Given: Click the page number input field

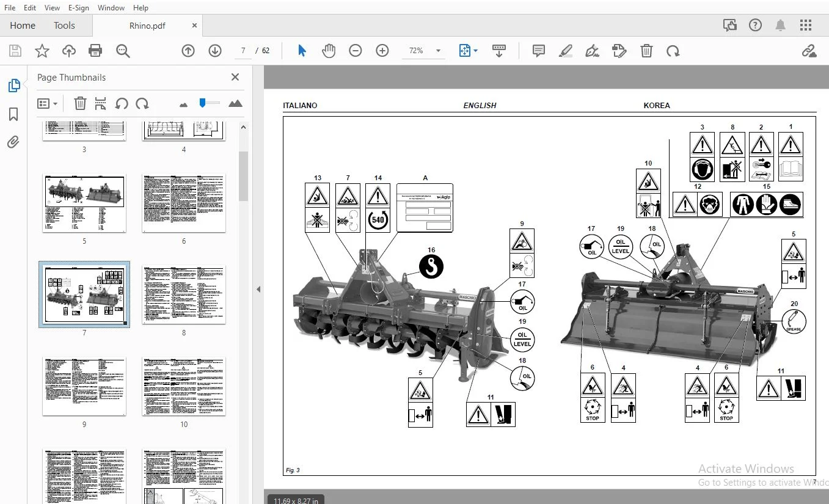Looking at the screenshot, I should 243,51.
